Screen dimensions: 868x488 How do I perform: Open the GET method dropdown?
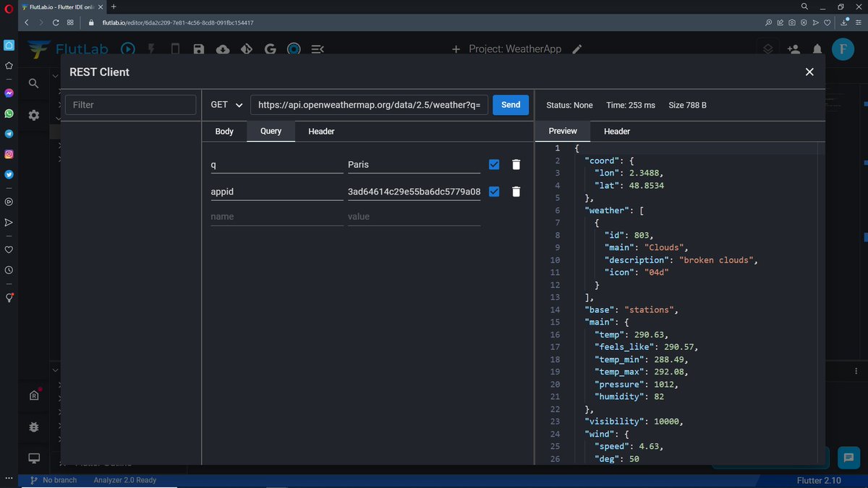click(x=226, y=105)
